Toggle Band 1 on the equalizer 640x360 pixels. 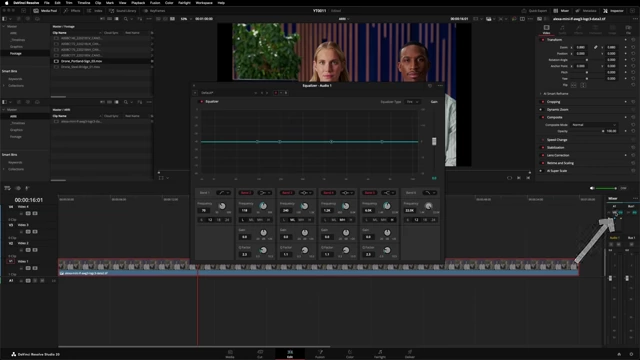coord(205,193)
